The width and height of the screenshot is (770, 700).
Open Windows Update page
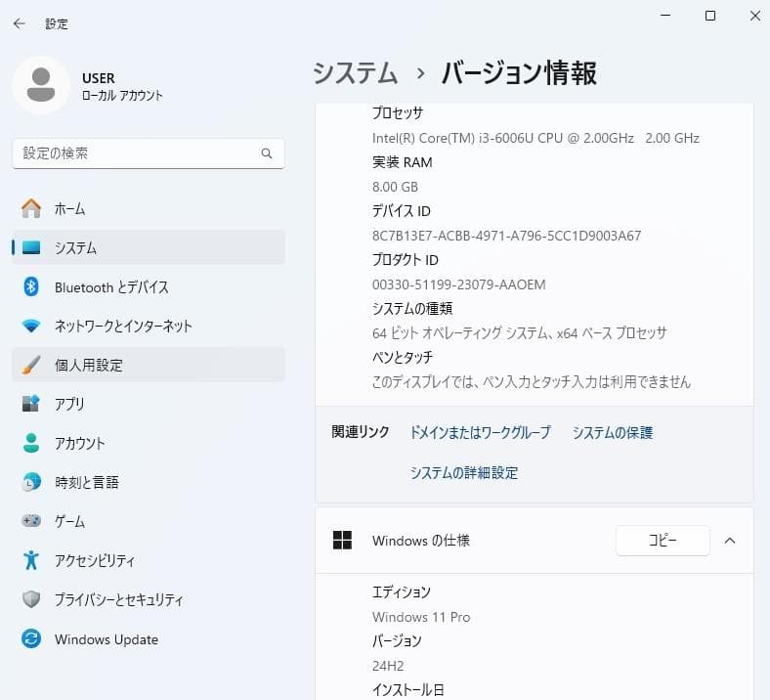click(149, 639)
